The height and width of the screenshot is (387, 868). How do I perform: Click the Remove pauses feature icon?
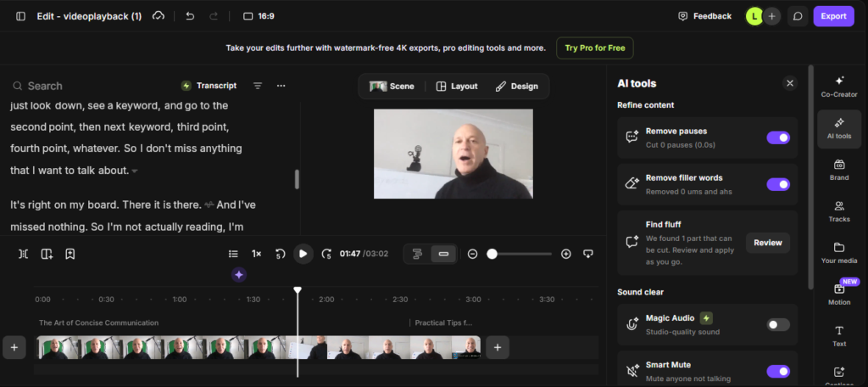point(632,137)
